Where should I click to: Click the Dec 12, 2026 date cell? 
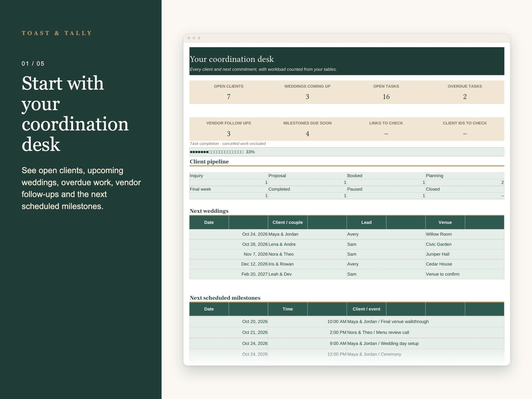click(229, 264)
